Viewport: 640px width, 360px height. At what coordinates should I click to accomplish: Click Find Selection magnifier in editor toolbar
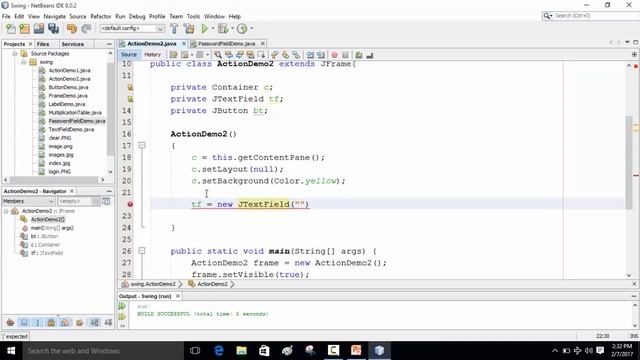coord(218,55)
